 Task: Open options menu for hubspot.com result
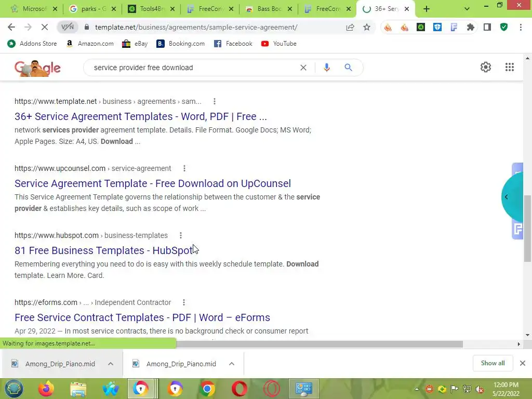pos(181,235)
